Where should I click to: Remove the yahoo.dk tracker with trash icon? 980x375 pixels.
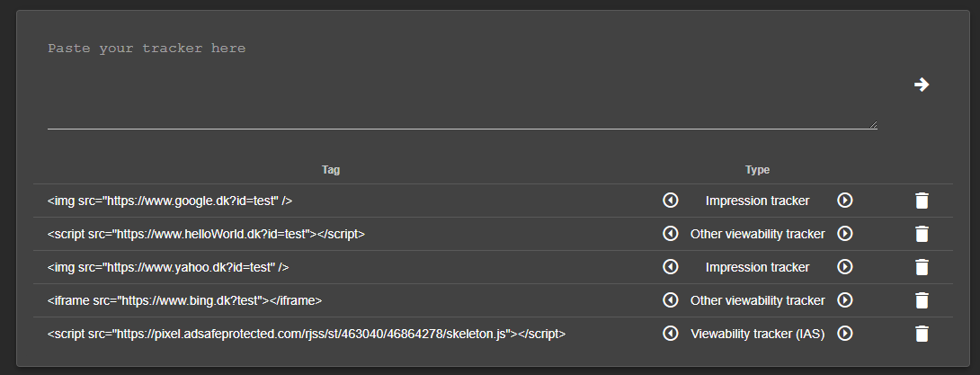tap(922, 267)
